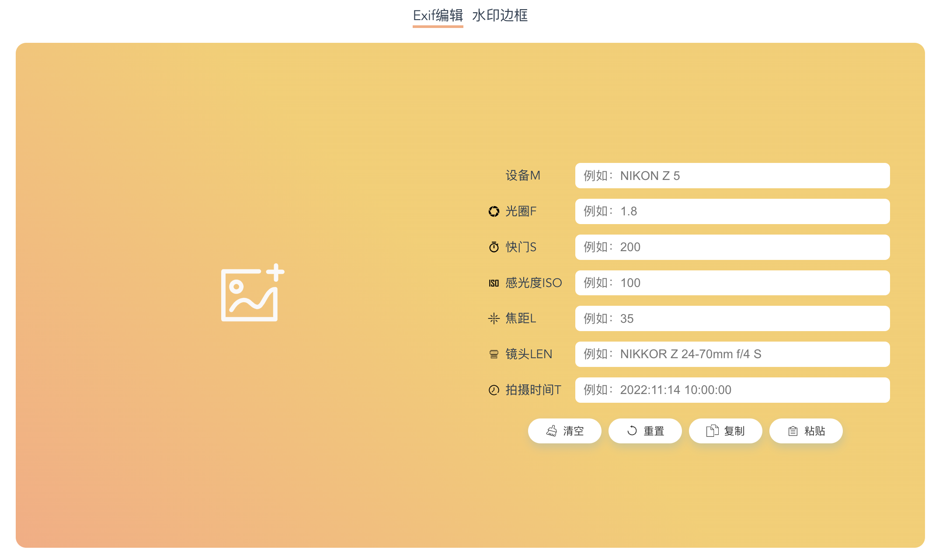Click the ISO icon beside 感光度ISO
The height and width of the screenshot is (560, 939).
494,283
